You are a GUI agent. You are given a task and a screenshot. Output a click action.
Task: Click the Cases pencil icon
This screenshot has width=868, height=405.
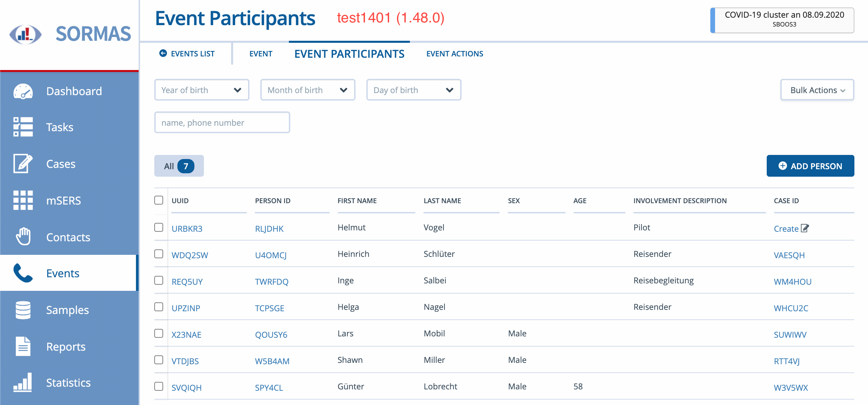coord(23,163)
